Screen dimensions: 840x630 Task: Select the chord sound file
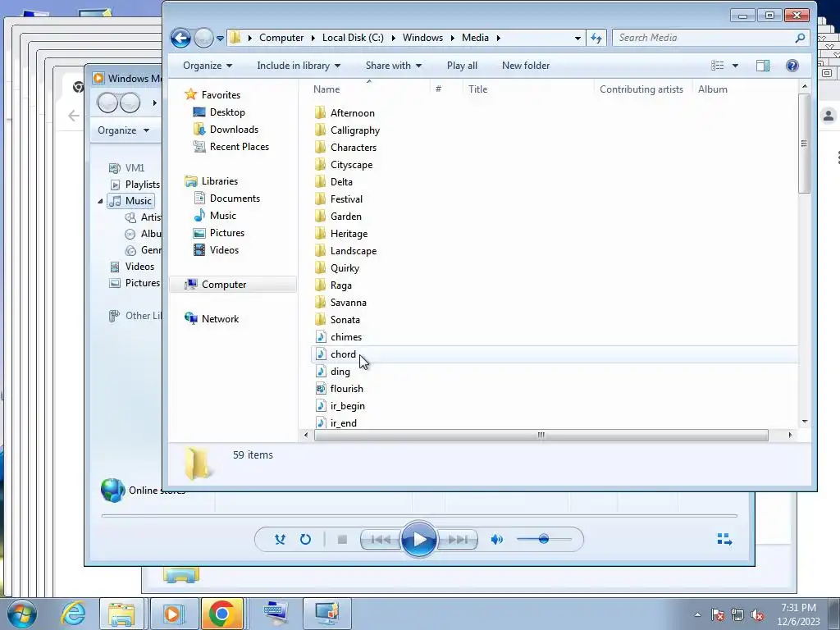tap(343, 354)
